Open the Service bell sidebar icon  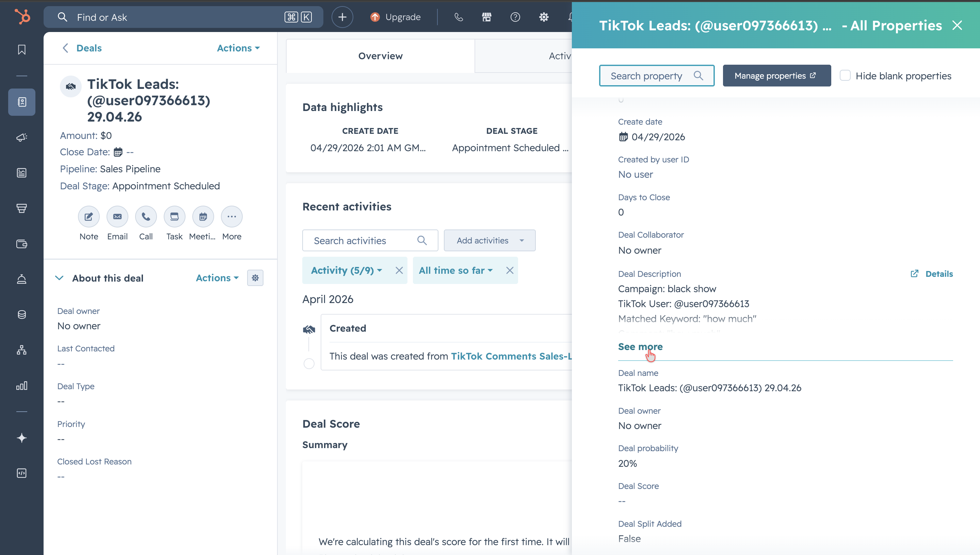(x=22, y=280)
